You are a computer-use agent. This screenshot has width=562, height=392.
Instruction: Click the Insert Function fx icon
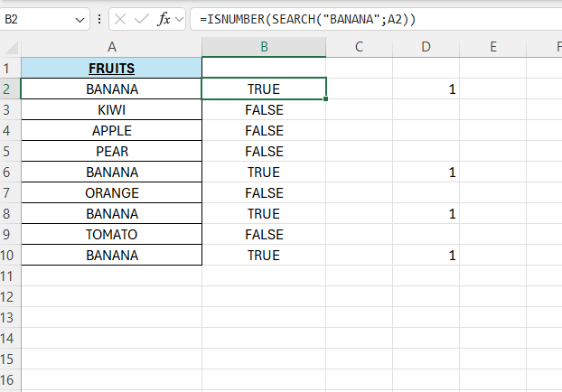coord(164,19)
